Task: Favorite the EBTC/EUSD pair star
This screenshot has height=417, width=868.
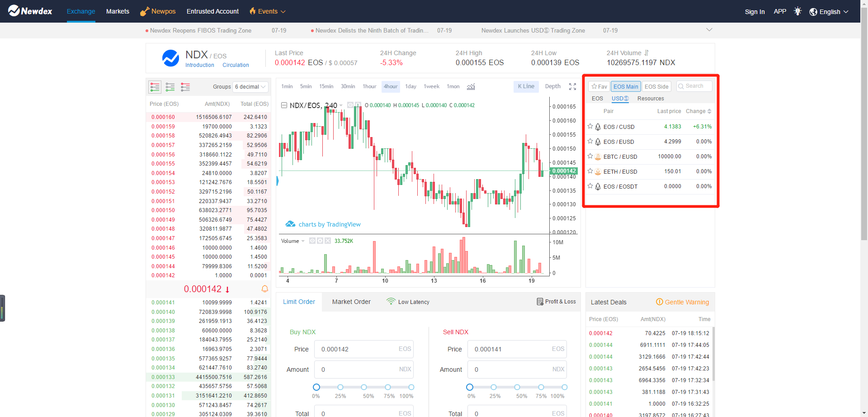Action: click(x=590, y=156)
